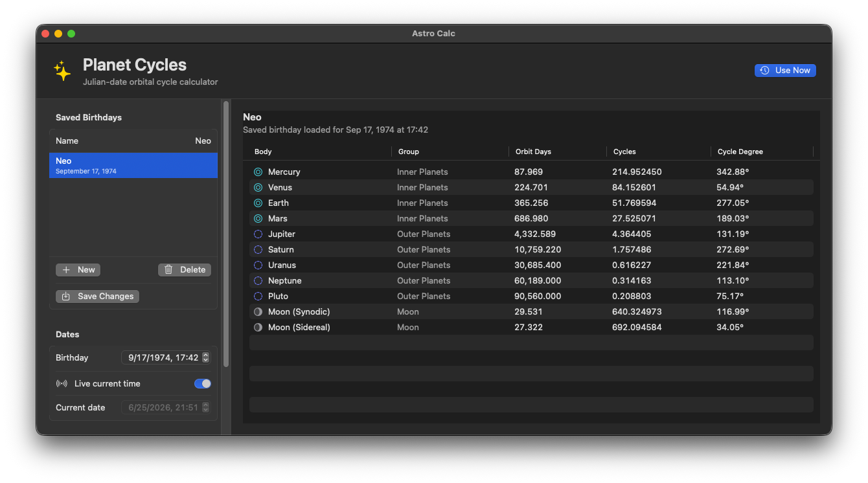Click the Saved birthday loaded subtitle

(336, 130)
